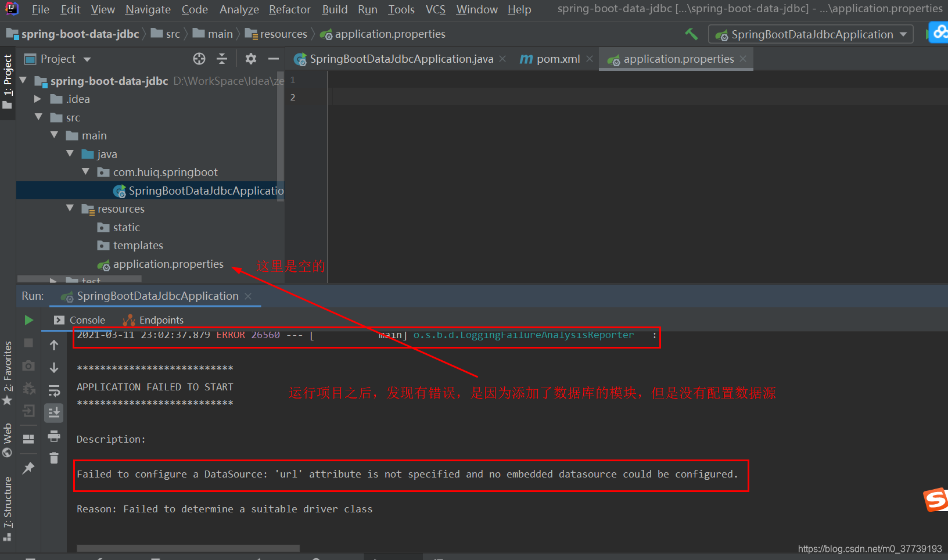Image resolution: width=948 pixels, height=560 pixels.
Task: Click spring-boot-data-jdbc breadcrumb in navigation bar
Action: (x=73, y=34)
